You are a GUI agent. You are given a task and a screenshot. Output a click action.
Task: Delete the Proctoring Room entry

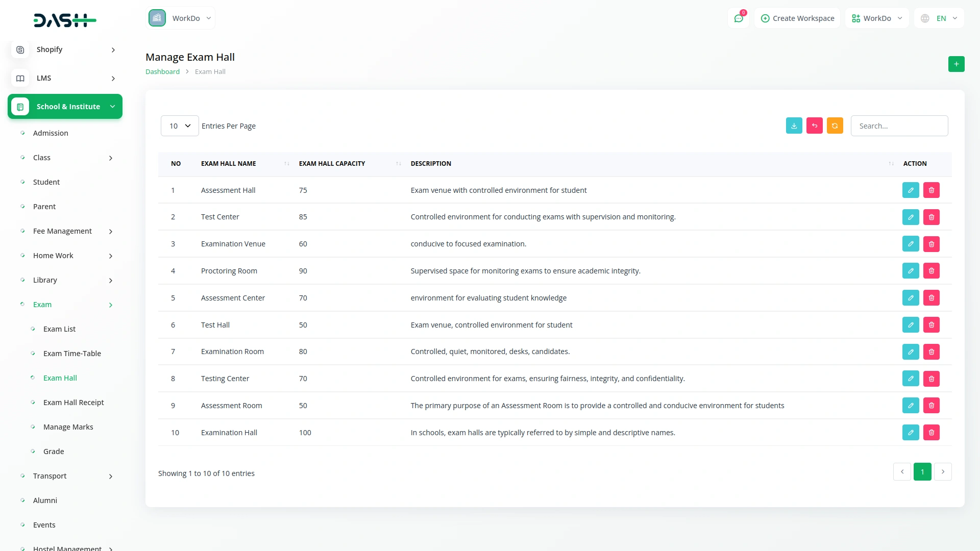click(931, 271)
